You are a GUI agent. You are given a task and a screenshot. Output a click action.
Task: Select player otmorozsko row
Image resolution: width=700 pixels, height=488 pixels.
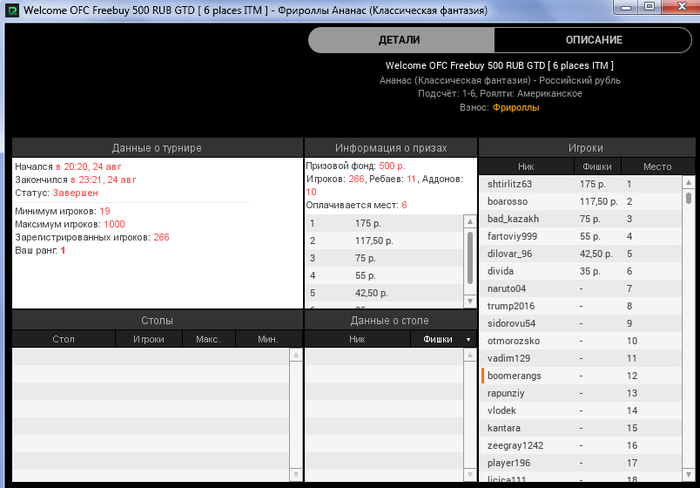(581, 341)
